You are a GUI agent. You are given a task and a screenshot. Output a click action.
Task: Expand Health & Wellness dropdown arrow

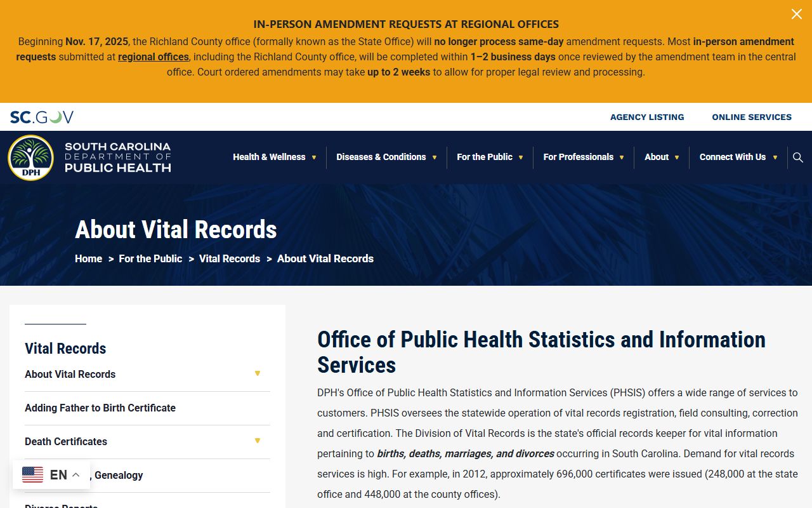pyautogui.click(x=313, y=157)
